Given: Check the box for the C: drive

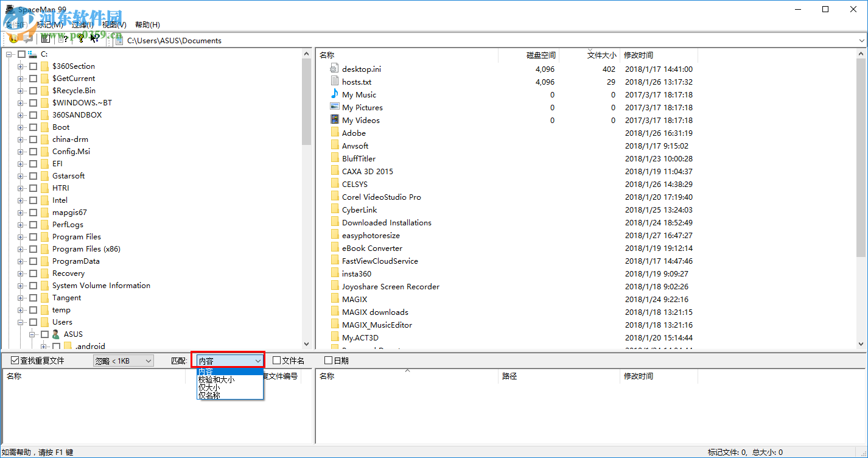Looking at the screenshot, I should pyautogui.click(x=21, y=54).
